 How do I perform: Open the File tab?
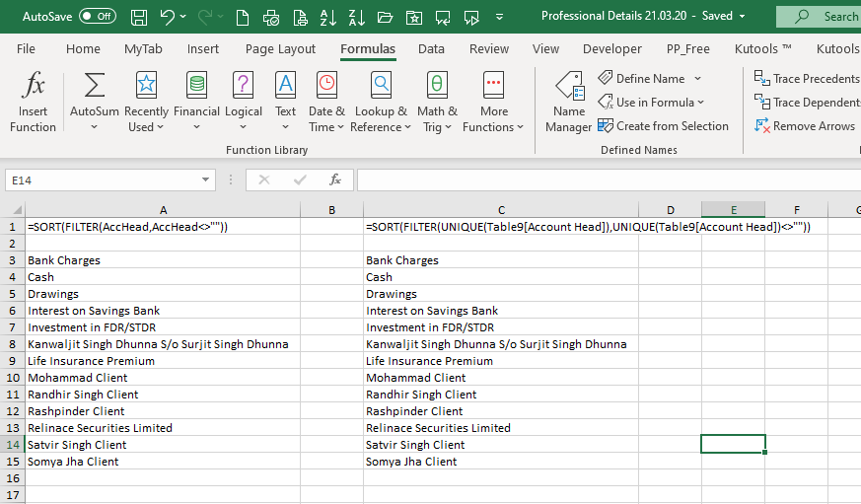(x=26, y=49)
